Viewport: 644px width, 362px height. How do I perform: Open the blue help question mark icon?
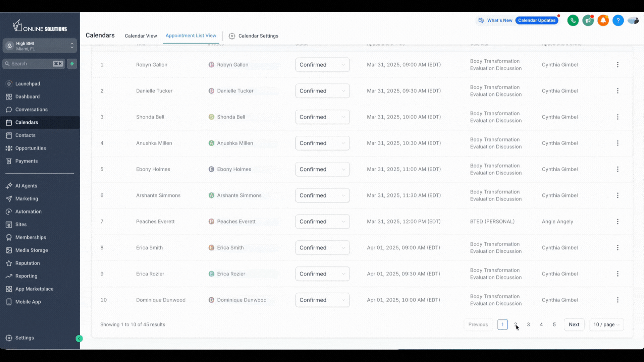tap(618, 20)
